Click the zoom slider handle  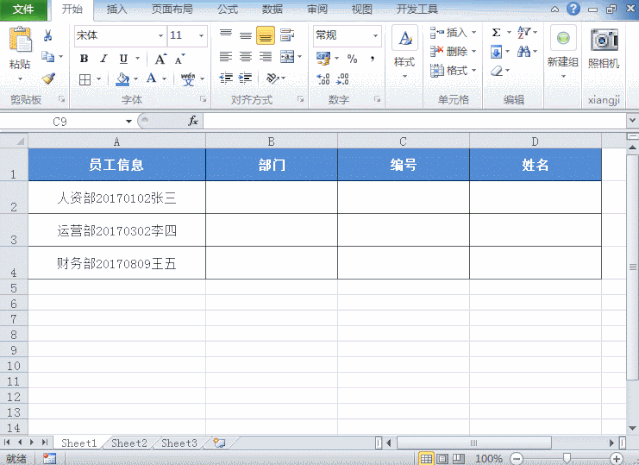(566, 458)
